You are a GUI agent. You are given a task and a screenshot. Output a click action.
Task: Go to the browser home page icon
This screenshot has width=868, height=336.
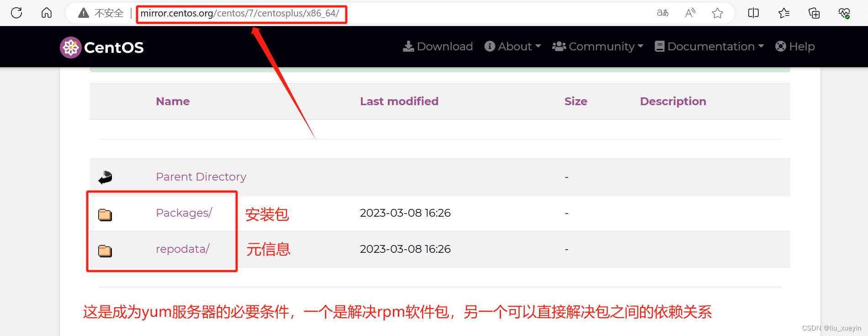pos(47,13)
